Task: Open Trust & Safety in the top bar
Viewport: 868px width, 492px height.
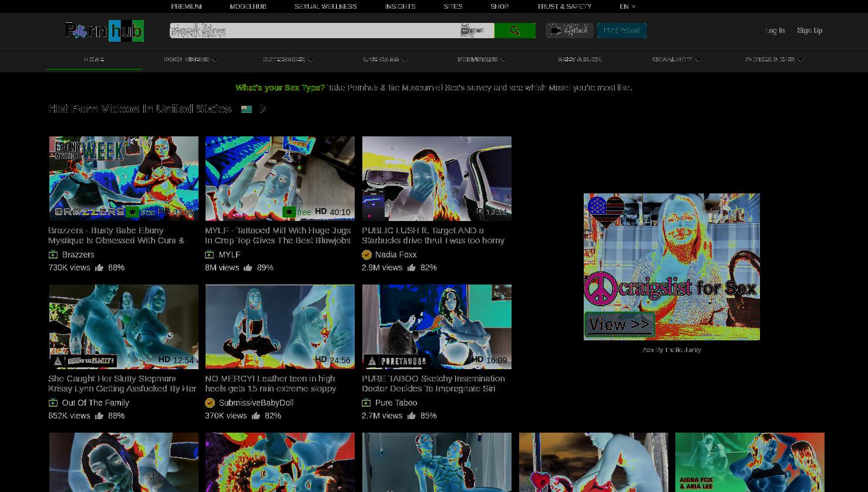Action: pyautogui.click(x=564, y=6)
